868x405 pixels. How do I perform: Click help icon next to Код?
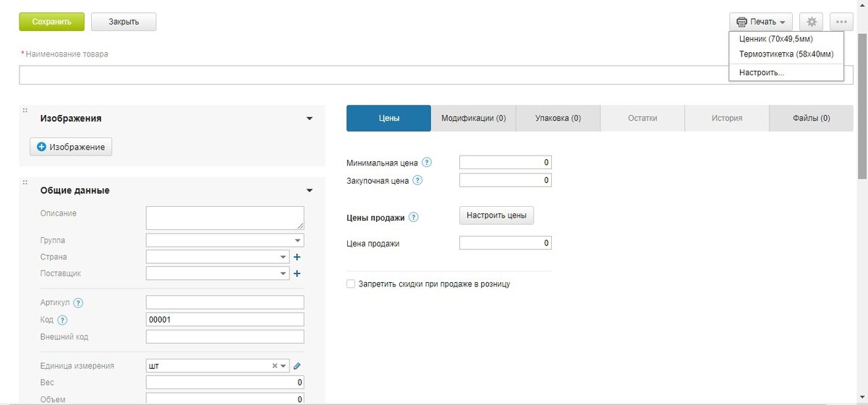[x=62, y=320]
